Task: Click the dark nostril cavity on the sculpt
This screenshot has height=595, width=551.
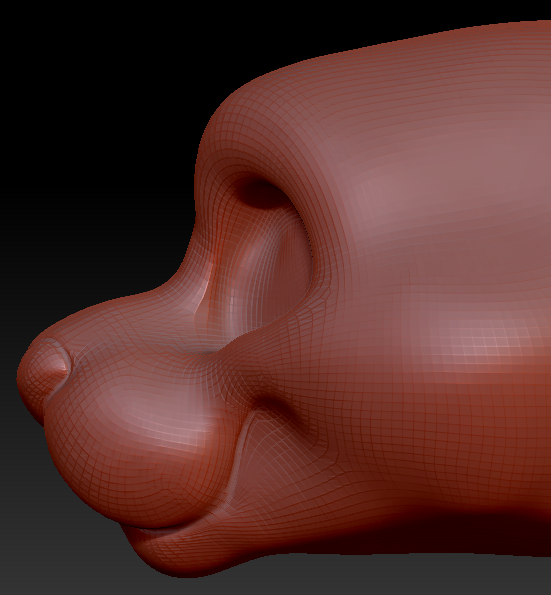Action: [x=263, y=193]
